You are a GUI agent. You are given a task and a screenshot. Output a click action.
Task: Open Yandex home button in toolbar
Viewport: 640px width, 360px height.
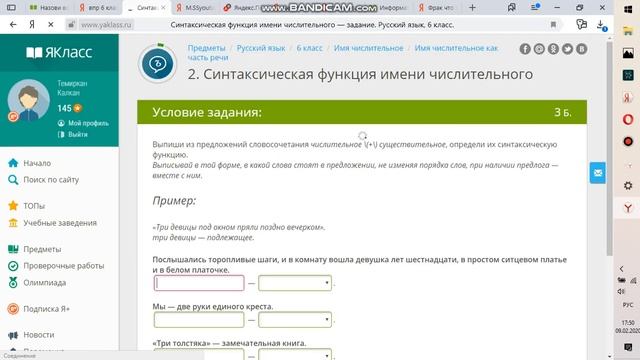click(32, 25)
